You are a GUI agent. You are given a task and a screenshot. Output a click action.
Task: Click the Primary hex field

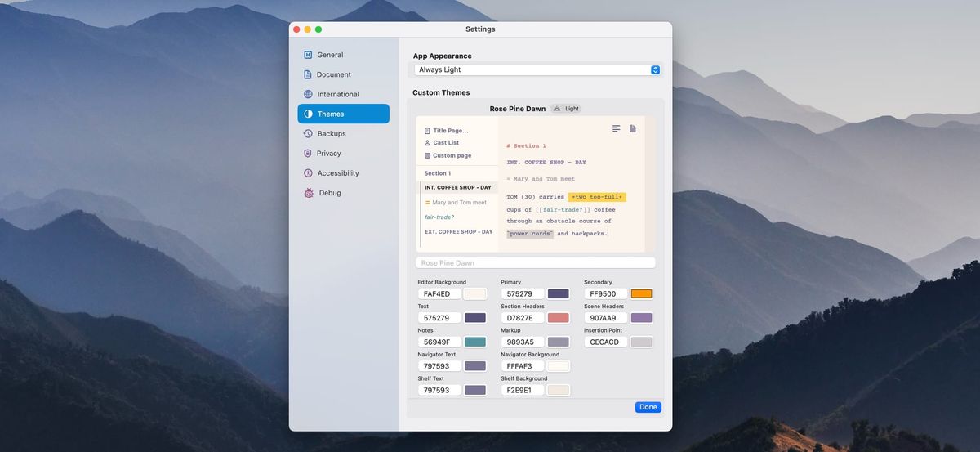[523, 293]
